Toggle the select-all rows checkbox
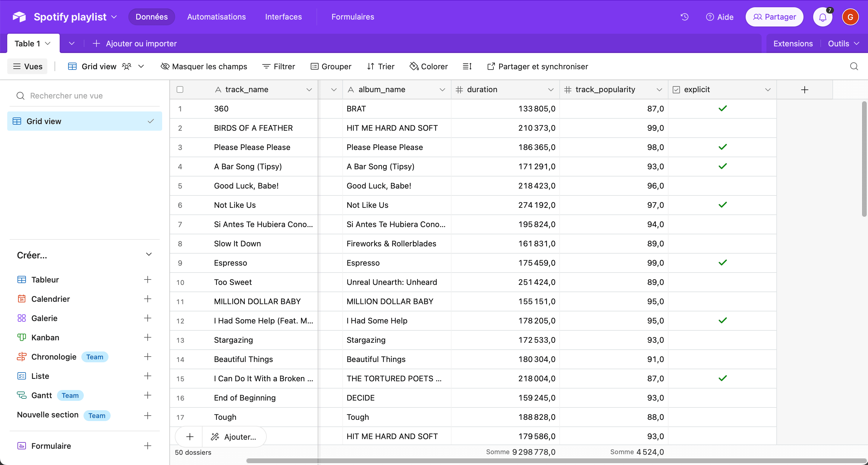The image size is (868, 465). pos(180,89)
